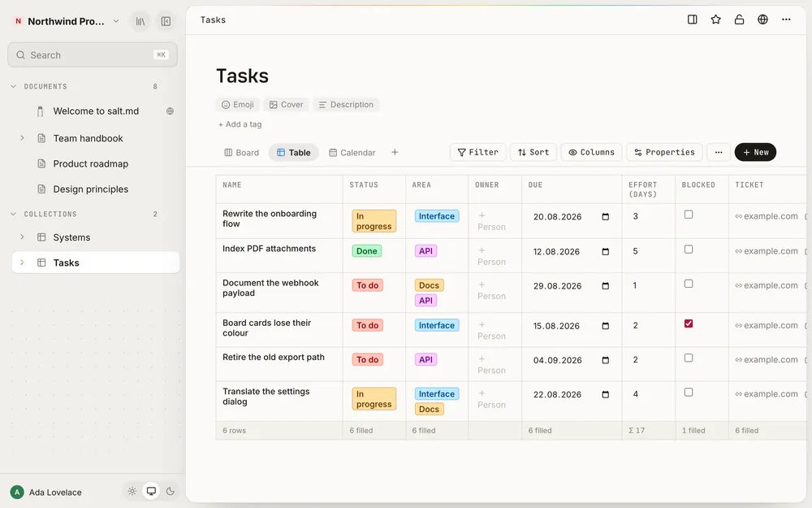
Task: Click the Filter button
Action: 478,153
